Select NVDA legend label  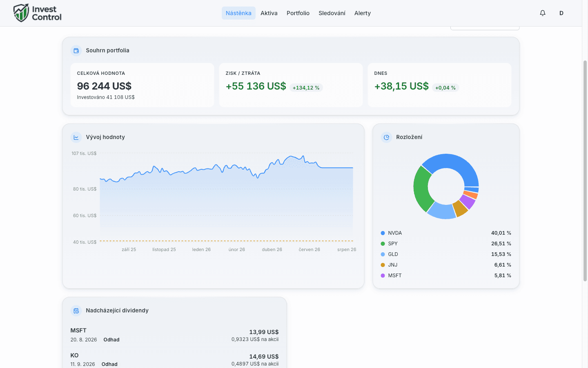(x=395, y=233)
